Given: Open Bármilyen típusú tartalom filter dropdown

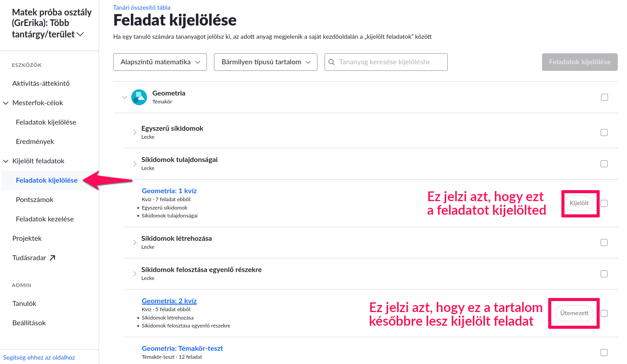Looking at the screenshot, I should (x=266, y=62).
